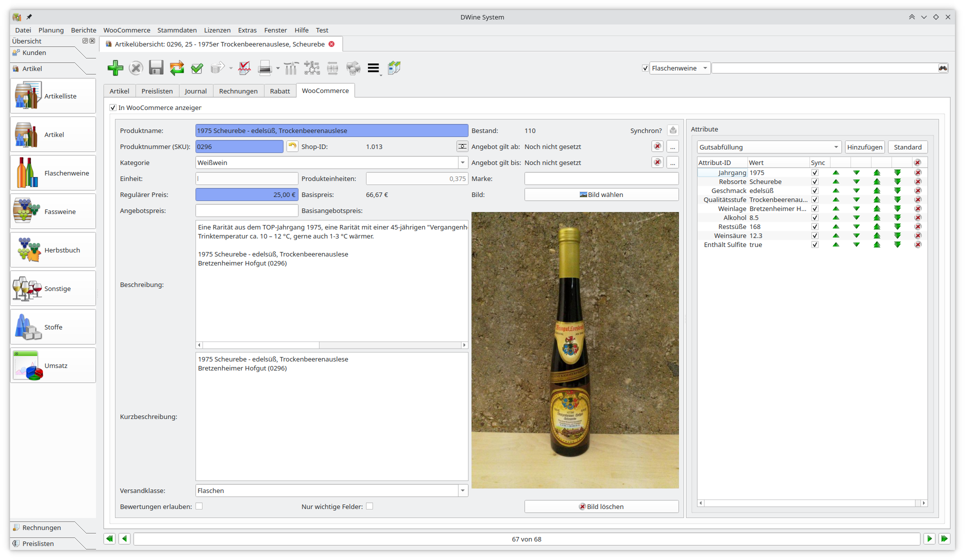
Task: Expand the Kunden sidebar section
Action: coord(34,52)
